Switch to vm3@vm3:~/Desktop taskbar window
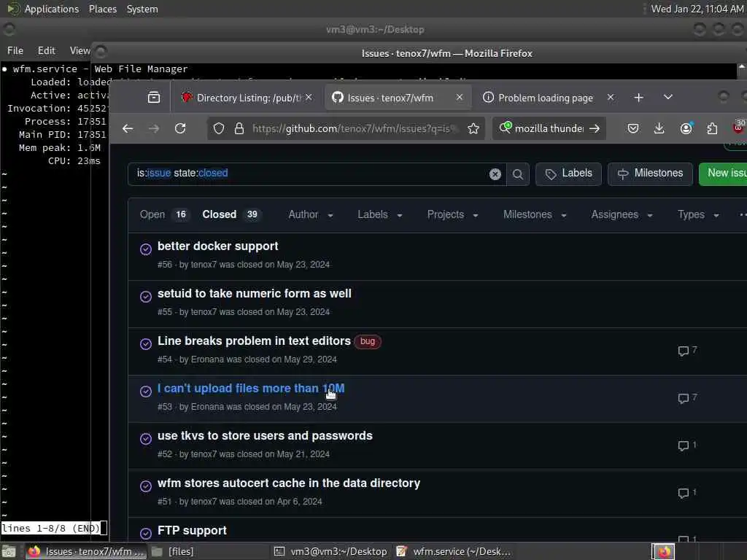Image resolution: width=747 pixels, height=560 pixels. [x=331, y=551]
